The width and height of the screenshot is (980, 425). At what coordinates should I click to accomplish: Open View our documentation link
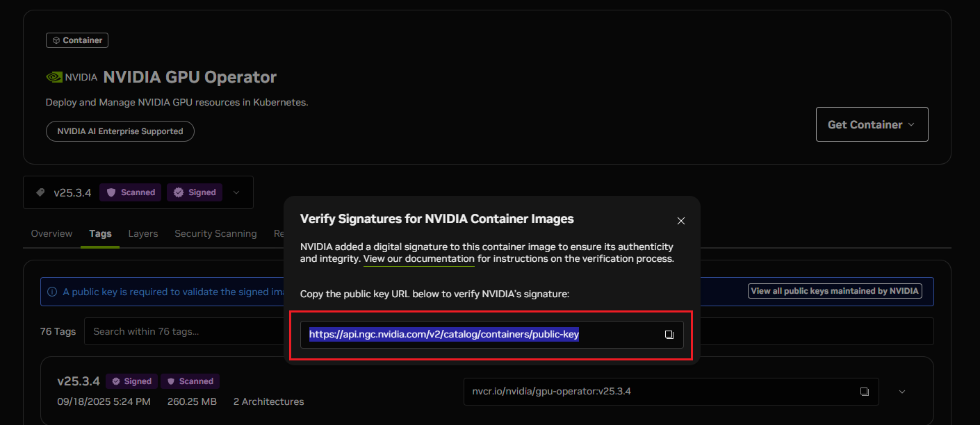tap(419, 258)
